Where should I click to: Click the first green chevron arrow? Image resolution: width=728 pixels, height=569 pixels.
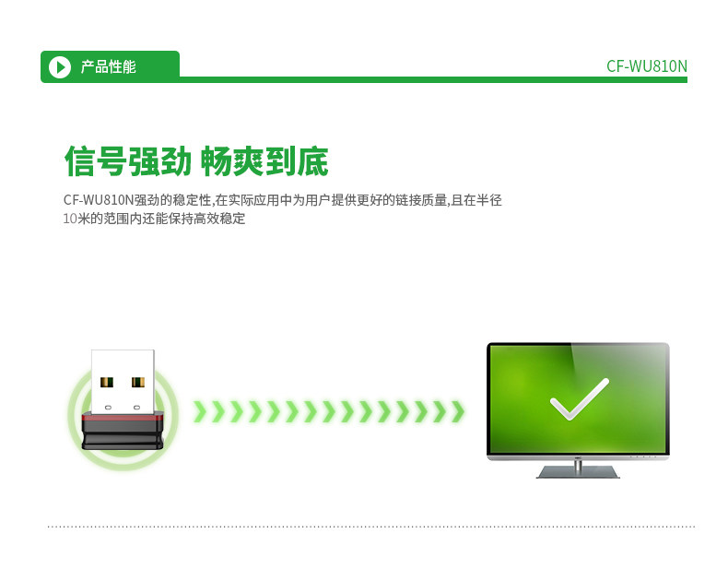[200, 411]
